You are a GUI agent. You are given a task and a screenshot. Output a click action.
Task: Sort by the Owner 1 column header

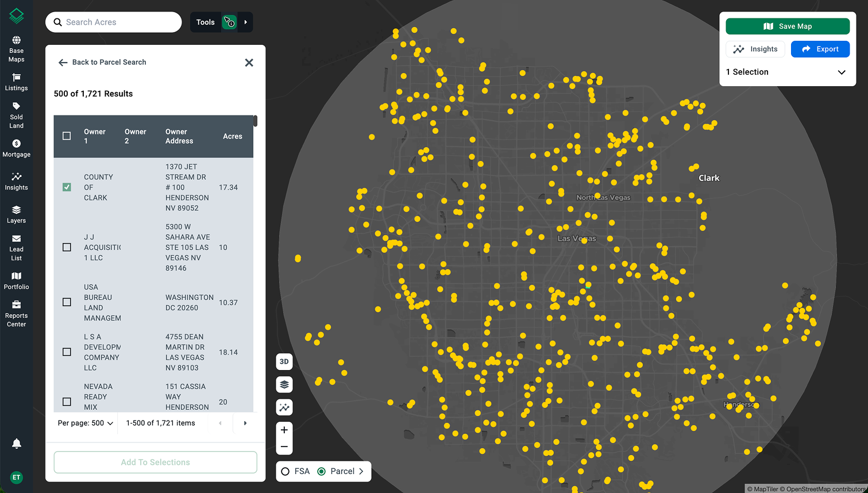click(x=95, y=137)
